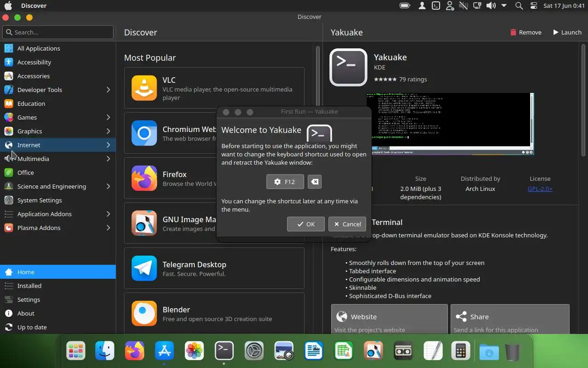Expand the Application Addons category
Screen dimensions: 588x368
coord(108,214)
